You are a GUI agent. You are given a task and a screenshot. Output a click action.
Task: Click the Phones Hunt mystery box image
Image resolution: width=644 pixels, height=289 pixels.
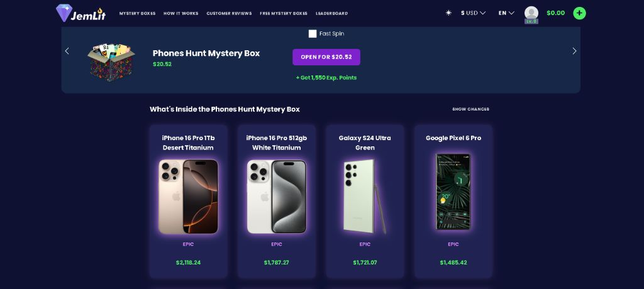(x=111, y=62)
